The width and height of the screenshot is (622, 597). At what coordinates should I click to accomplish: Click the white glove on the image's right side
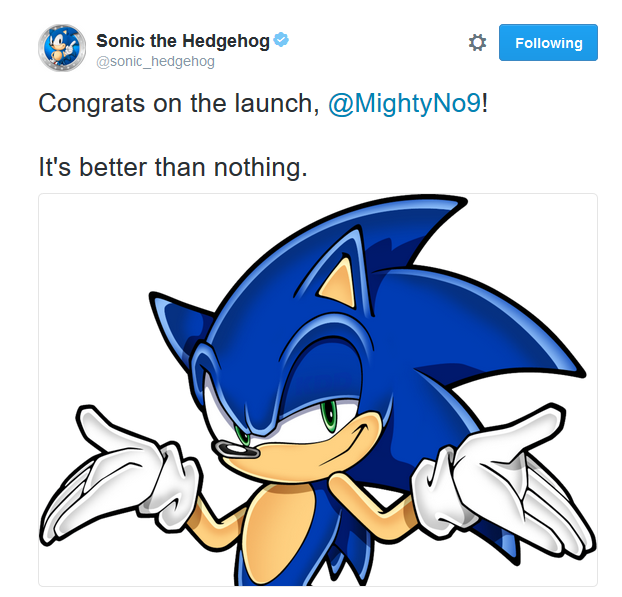click(x=490, y=481)
